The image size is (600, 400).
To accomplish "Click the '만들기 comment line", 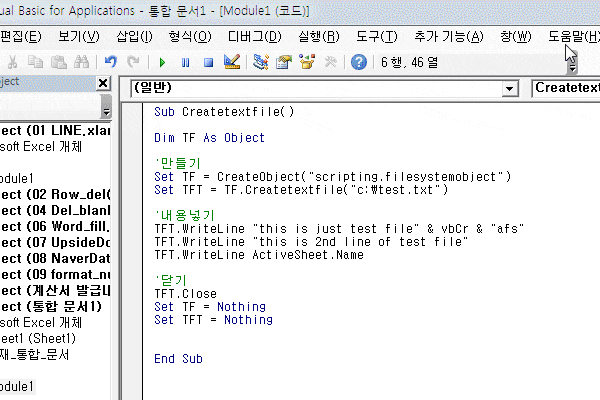I will click(178, 163).
